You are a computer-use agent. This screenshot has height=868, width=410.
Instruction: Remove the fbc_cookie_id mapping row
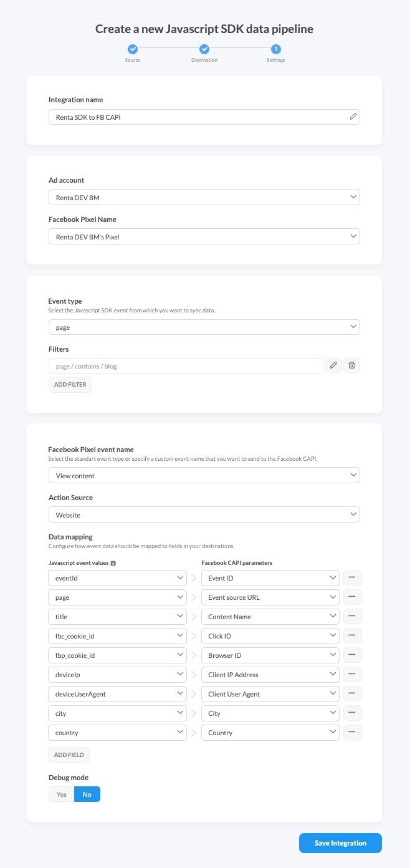click(352, 635)
